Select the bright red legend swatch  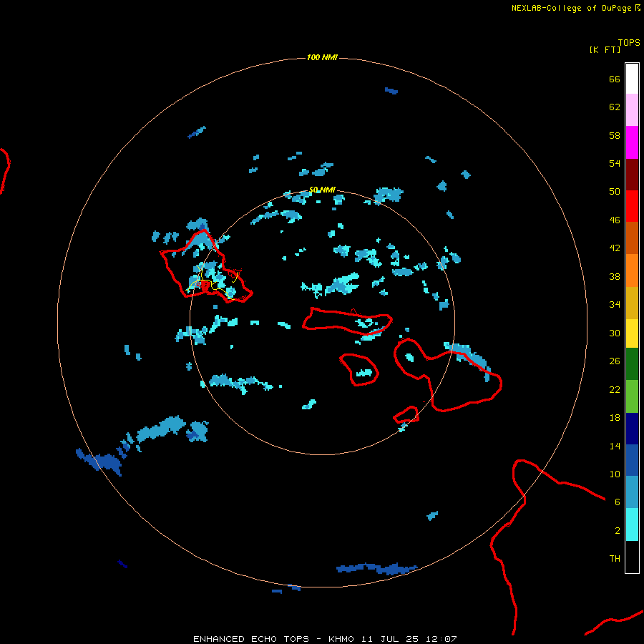pos(632,206)
